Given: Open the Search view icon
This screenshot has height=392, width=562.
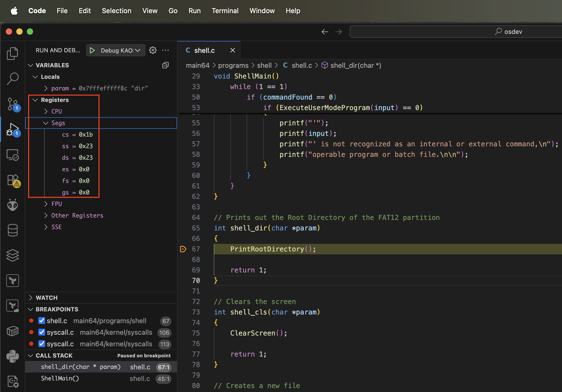Looking at the screenshot, I should tap(13, 79).
